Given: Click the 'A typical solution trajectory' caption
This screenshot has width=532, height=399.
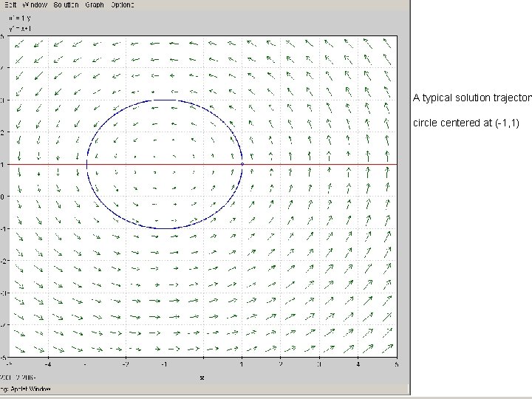Looking at the screenshot, I should click(x=472, y=98).
